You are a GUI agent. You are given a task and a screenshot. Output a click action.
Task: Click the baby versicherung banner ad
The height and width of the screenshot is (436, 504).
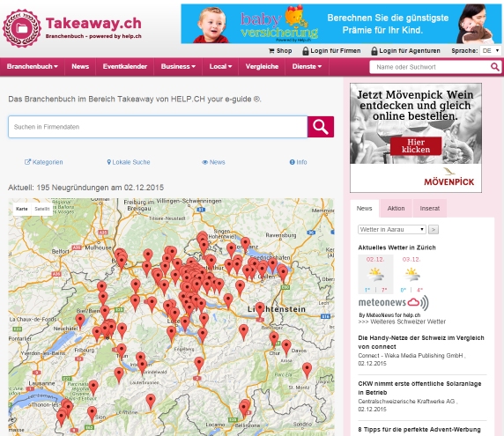coord(341,24)
